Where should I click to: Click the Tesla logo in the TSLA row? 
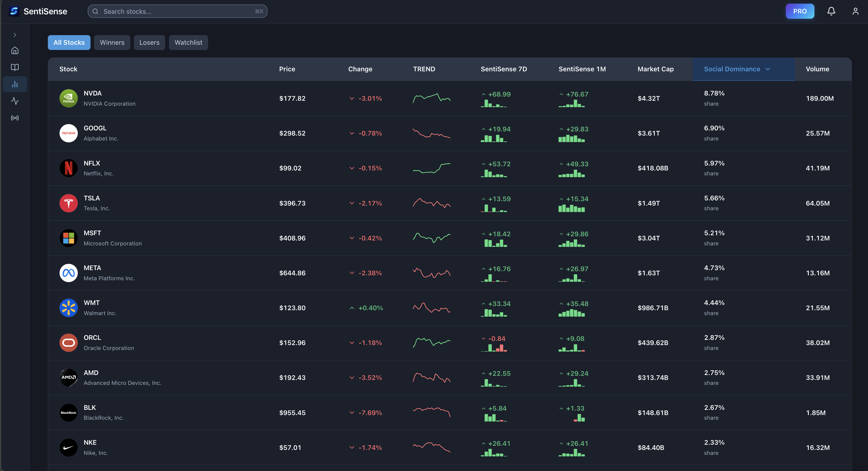pyautogui.click(x=68, y=203)
